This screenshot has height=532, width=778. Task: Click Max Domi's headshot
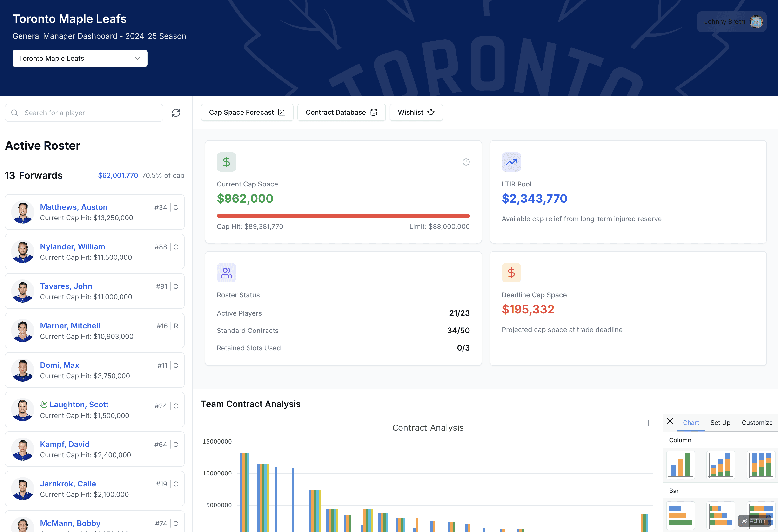tap(22, 370)
